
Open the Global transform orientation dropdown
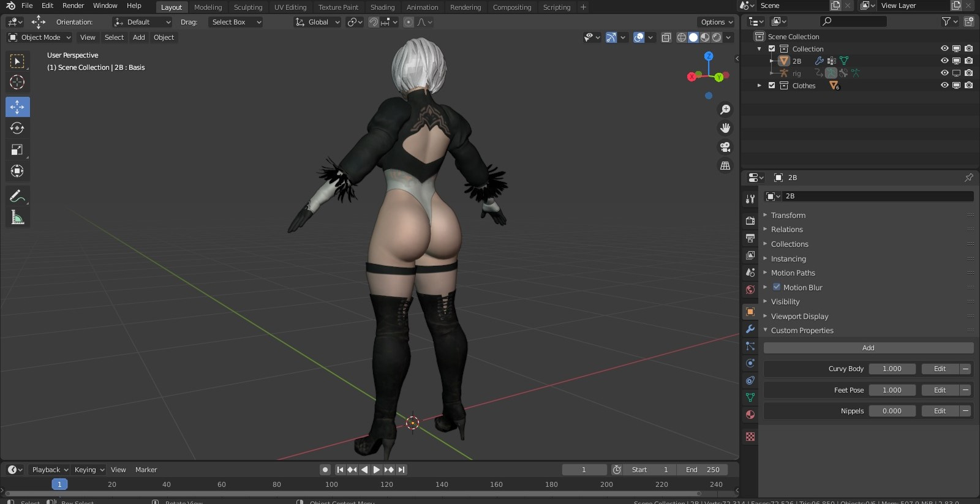(x=317, y=22)
